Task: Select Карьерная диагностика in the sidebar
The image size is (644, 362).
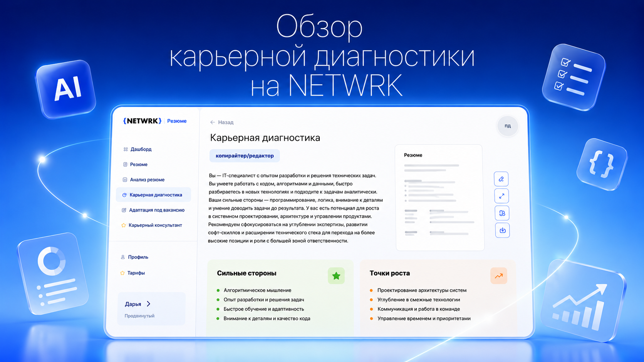Action: pos(153,195)
